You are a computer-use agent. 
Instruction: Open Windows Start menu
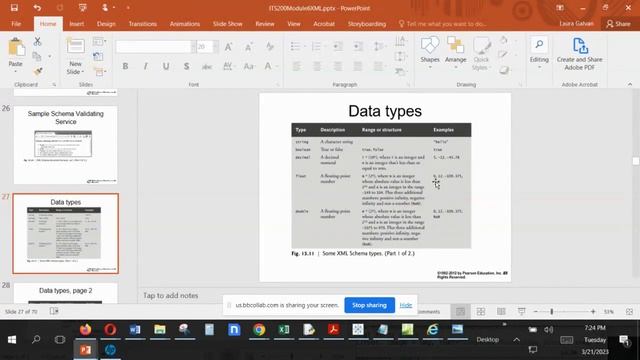click(x=12, y=340)
